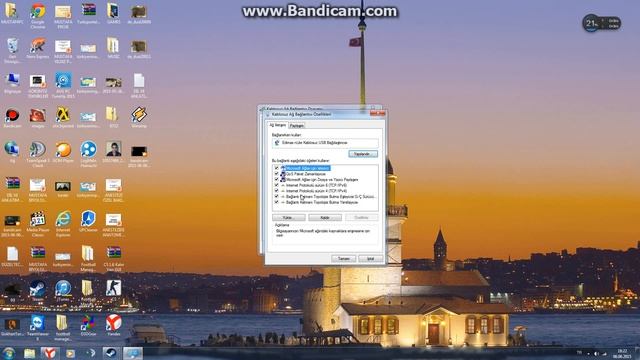Click the Yapılandır button
This screenshot has height=360, width=640.
tap(363, 154)
